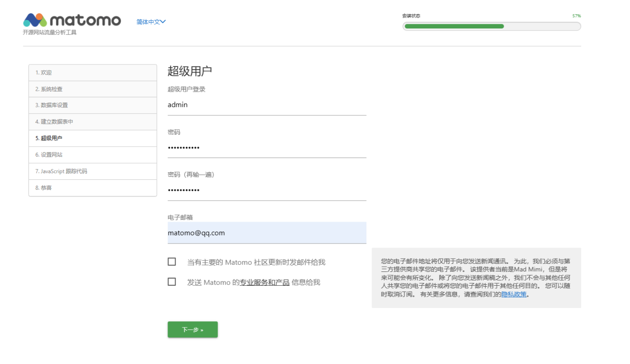Select step 8. 恭喜
630x364 pixels.
(93, 188)
